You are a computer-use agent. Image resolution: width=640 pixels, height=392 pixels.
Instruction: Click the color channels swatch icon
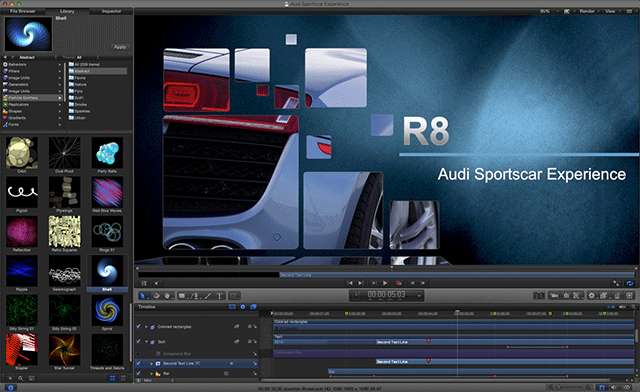pyautogui.click(x=567, y=11)
